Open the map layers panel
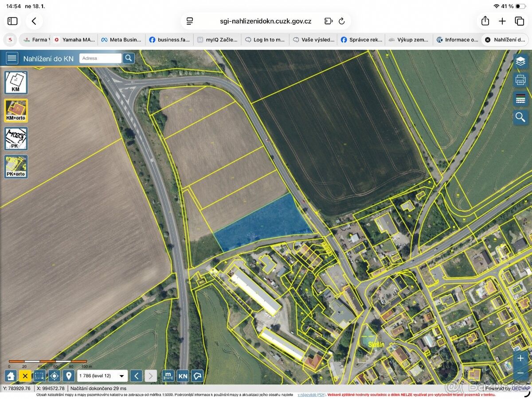This screenshot has width=532, height=399. pos(520,61)
